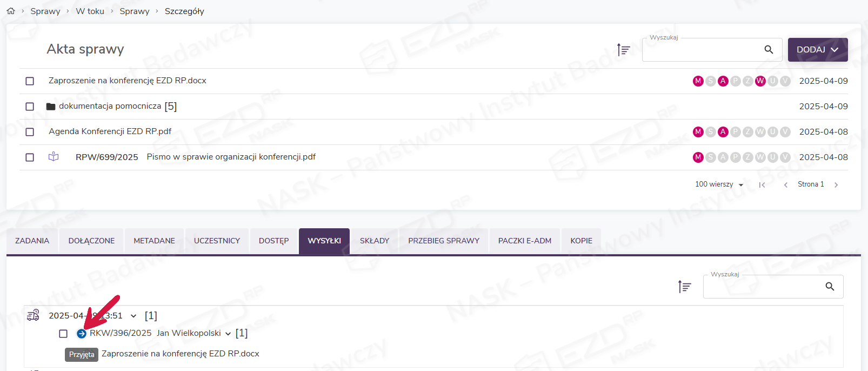Tick the checkbox next to RKW/396/2025
Viewport: 868px width, 371px height.
point(63,334)
